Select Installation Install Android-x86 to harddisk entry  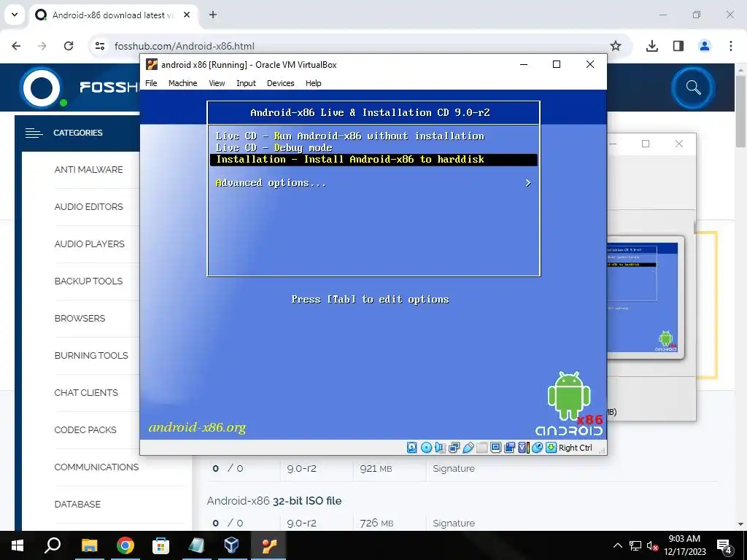pos(373,160)
